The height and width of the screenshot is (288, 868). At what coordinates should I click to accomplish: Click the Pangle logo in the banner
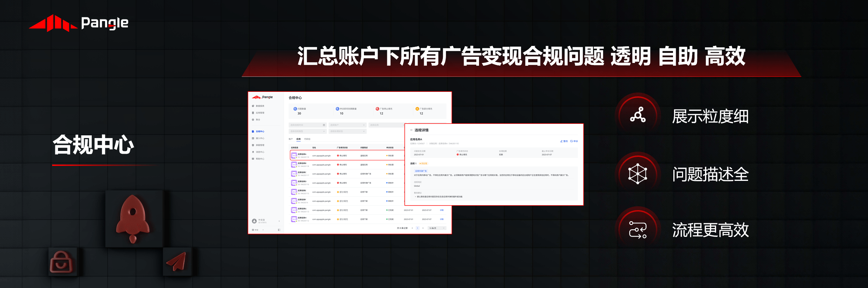coord(79,23)
